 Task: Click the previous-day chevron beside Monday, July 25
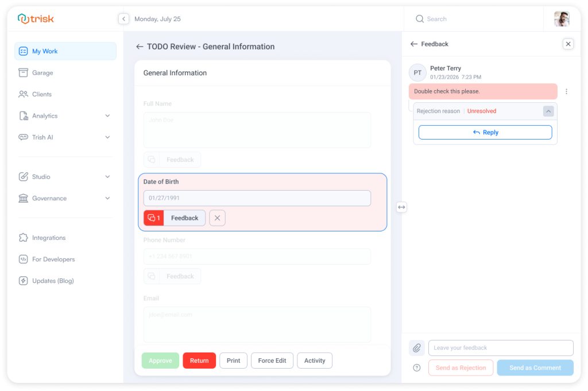click(x=123, y=18)
